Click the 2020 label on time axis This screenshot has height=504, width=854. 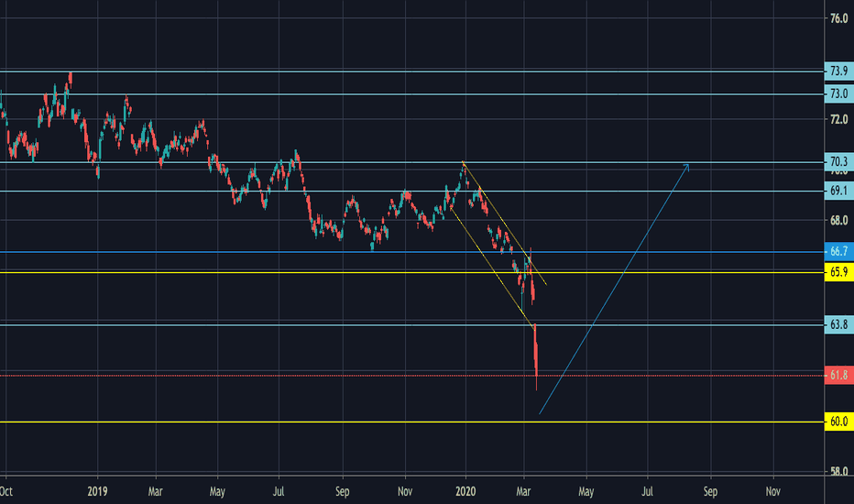(465, 491)
